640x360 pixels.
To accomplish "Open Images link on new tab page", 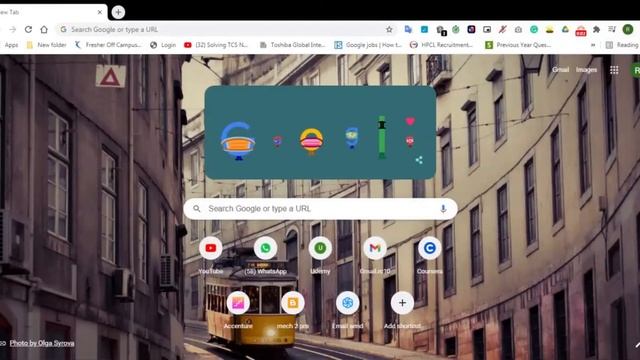I will (587, 70).
